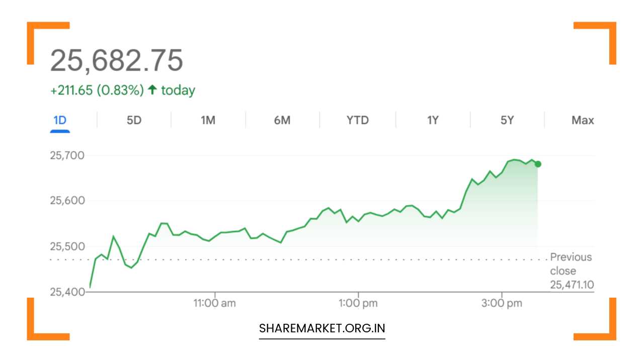This screenshot has width=644, height=362.
Task: Click the dotted previous-close line
Action: click(302, 258)
